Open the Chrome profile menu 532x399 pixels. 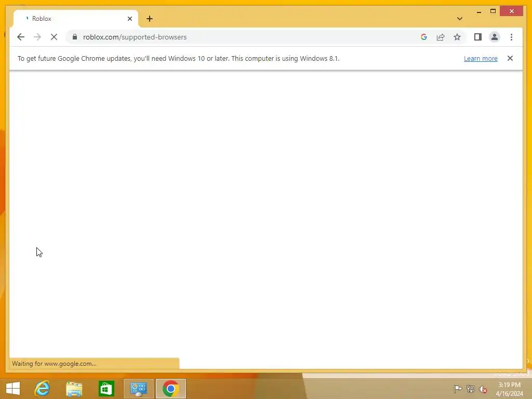tap(495, 37)
